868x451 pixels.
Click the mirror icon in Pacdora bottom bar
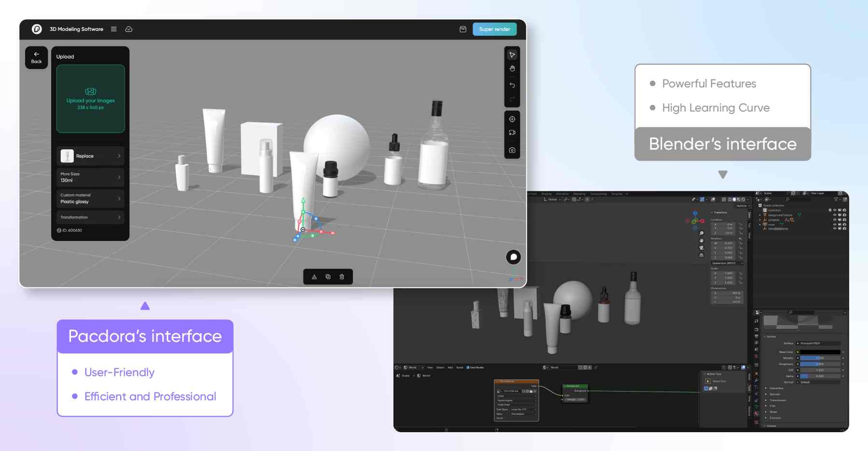(314, 277)
